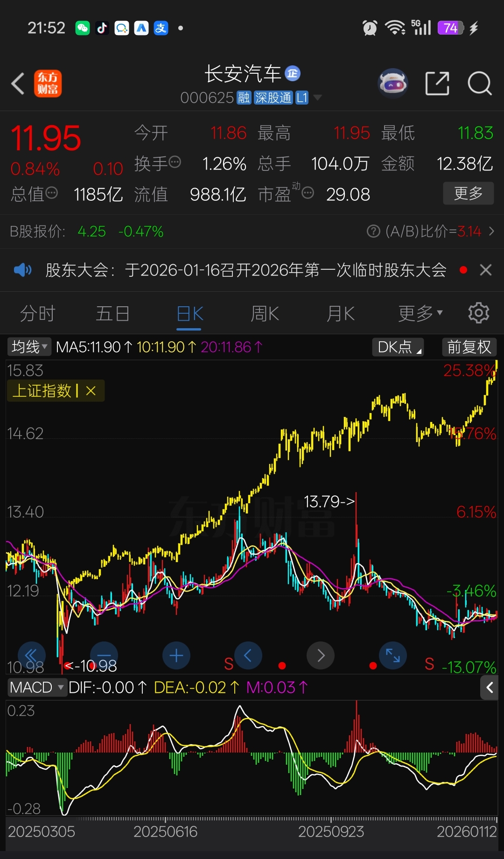Image resolution: width=504 pixels, height=859 pixels.
Task: Dismiss the announcement with the X
Action: [486, 270]
